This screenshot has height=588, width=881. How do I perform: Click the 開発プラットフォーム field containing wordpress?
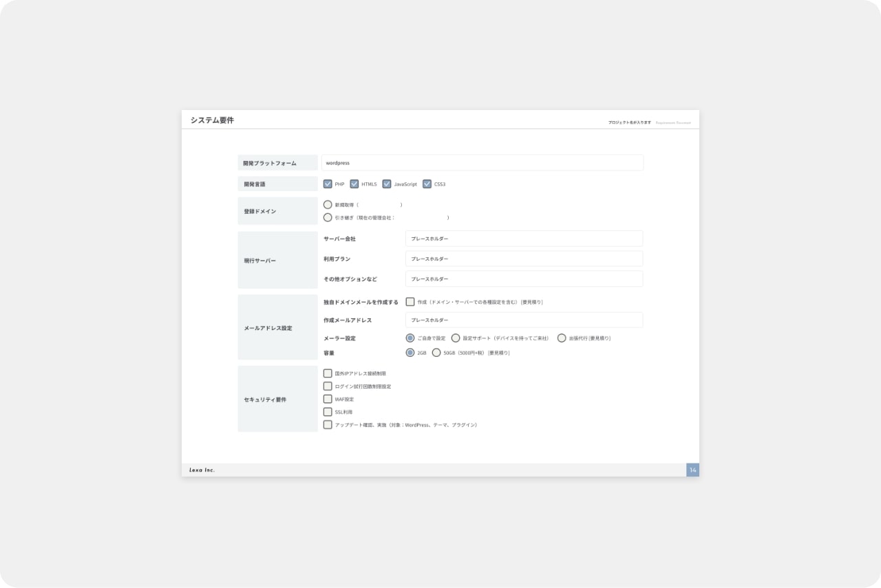pos(482,163)
